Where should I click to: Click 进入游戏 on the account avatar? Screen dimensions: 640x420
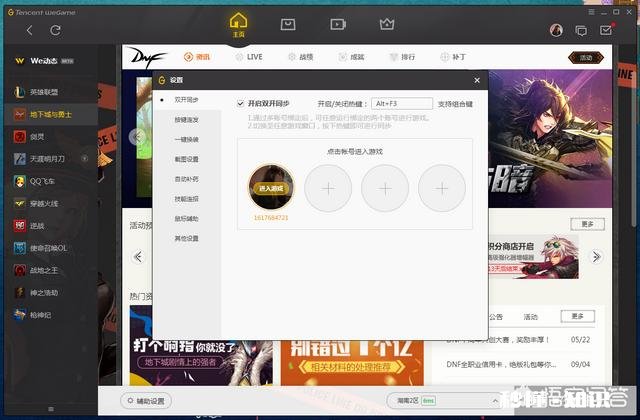(x=271, y=189)
